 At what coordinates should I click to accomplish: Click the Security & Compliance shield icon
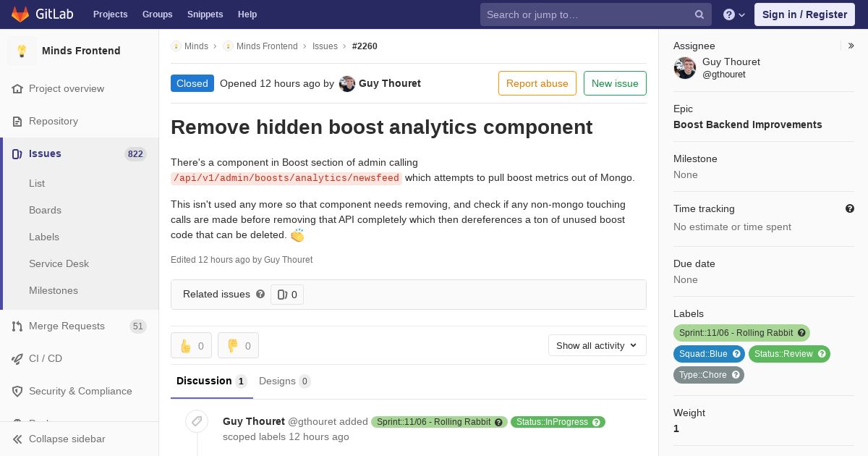[17, 391]
